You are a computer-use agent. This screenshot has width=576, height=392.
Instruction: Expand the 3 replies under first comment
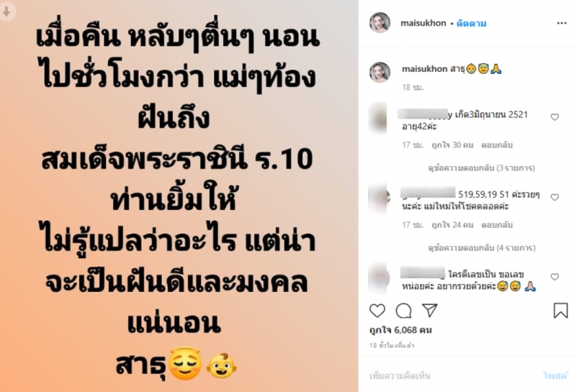click(x=482, y=168)
